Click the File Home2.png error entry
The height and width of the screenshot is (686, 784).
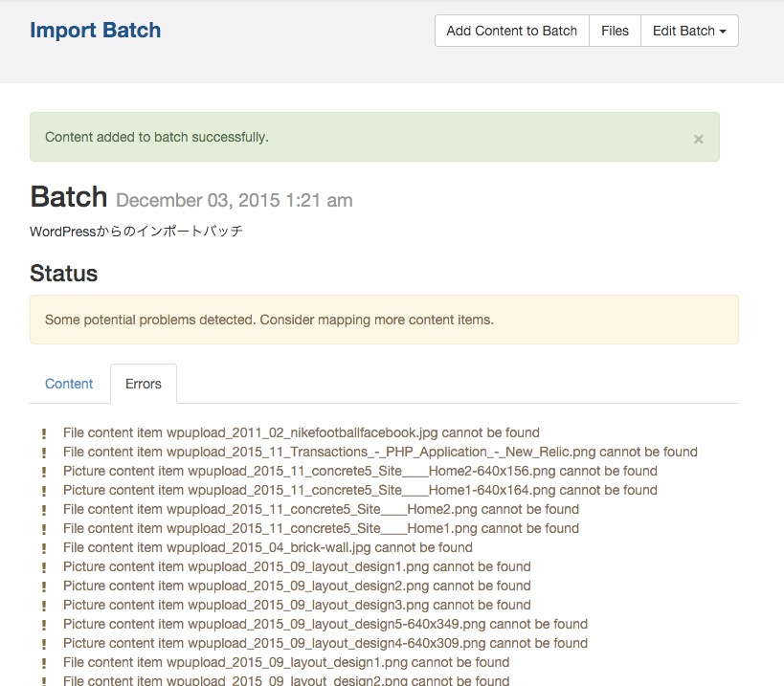click(x=321, y=509)
